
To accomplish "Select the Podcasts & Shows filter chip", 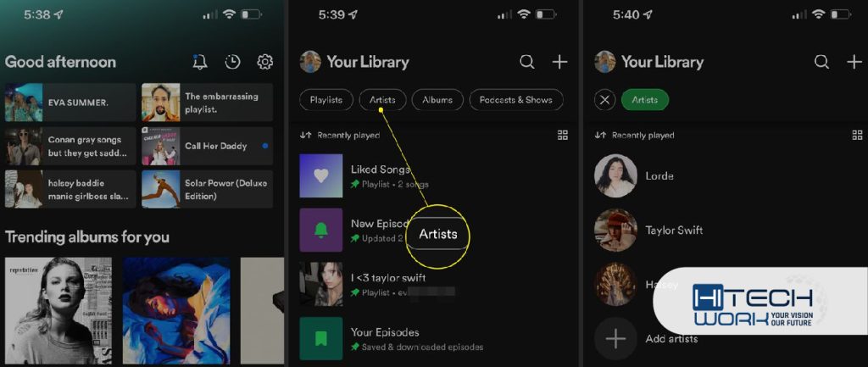I will click(516, 100).
